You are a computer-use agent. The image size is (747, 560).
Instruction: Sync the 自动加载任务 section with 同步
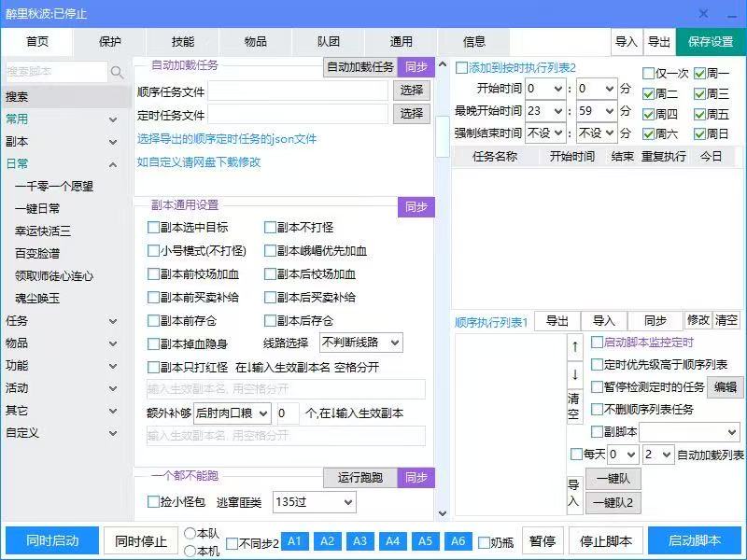tap(416, 67)
